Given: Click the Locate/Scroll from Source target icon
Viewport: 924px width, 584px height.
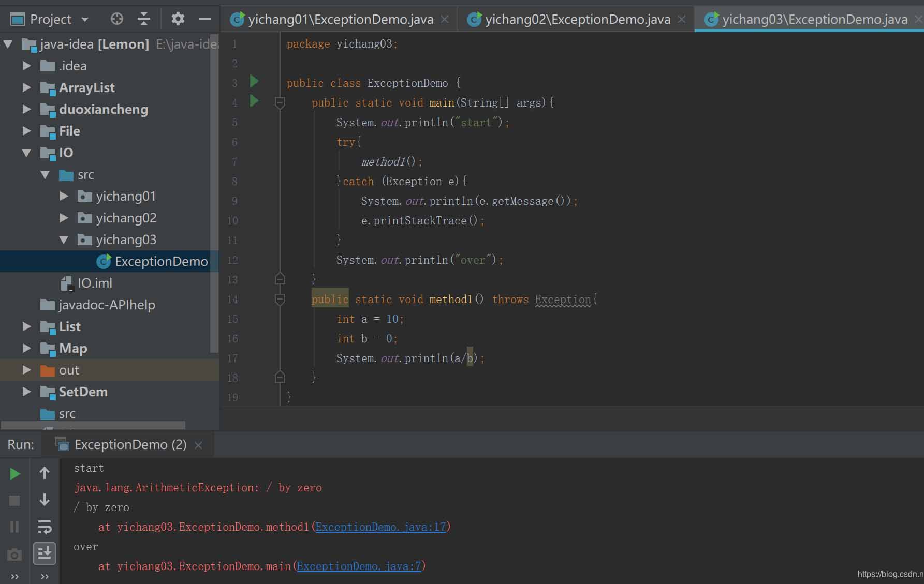Looking at the screenshot, I should coord(117,19).
